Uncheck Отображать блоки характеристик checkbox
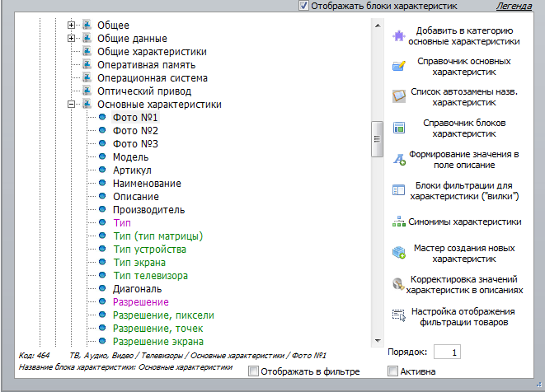This screenshot has height=392, width=545. pyautogui.click(x=303, y=6)
